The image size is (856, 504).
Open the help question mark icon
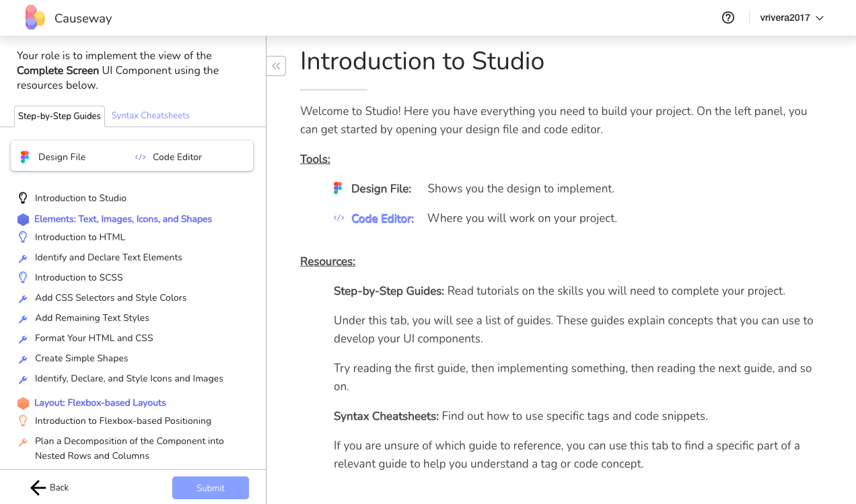728,18
